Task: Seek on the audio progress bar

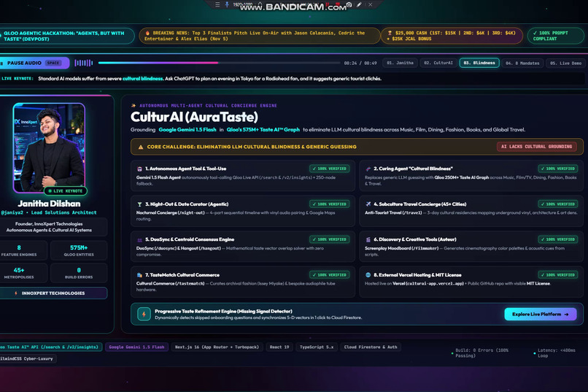Action: click(x=219, y=63)
